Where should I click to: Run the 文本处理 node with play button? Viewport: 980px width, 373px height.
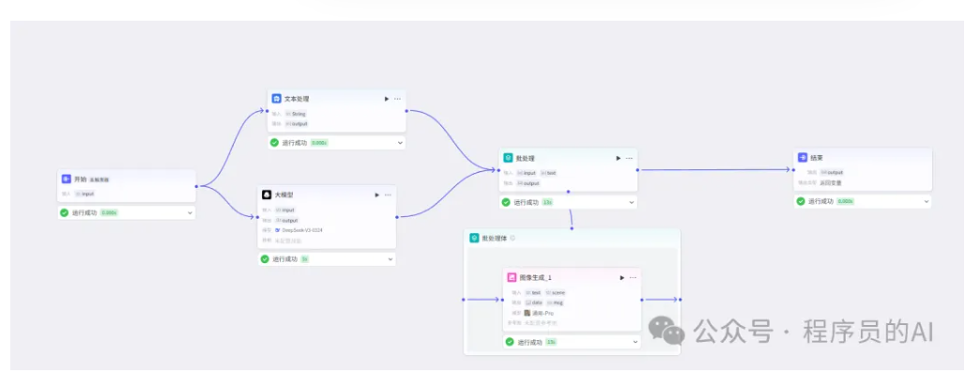(x=386, y=99)
